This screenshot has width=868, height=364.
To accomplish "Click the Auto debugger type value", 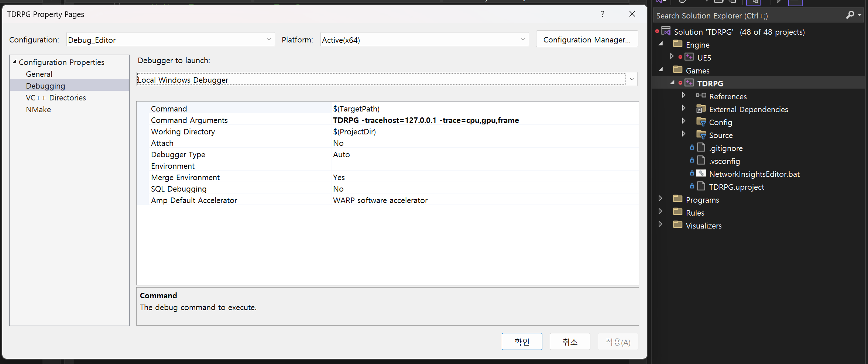I will click(x=341, y=154).
